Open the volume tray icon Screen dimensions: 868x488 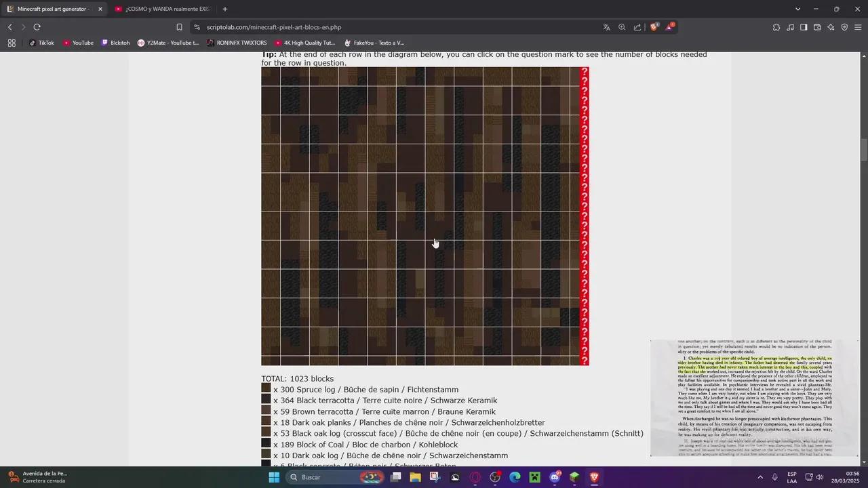click(x=819, y=477)
